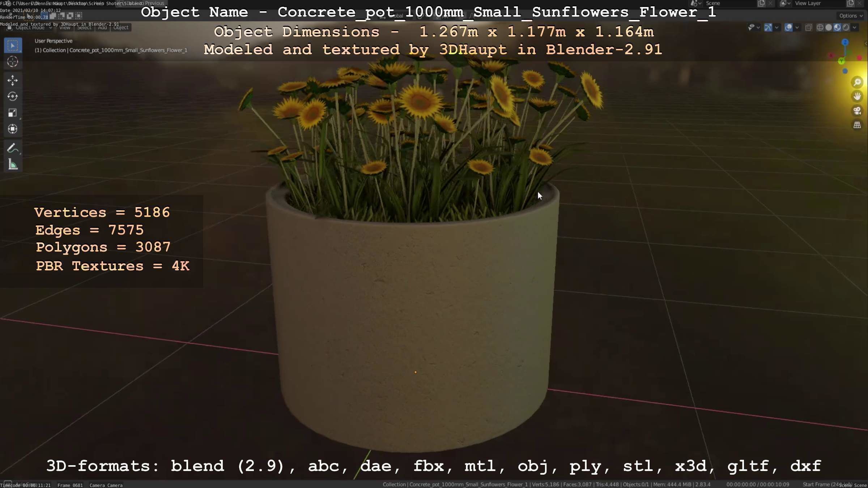Click the delete scene X icon
This screenshot has height=488, width=868.
click(x=770, y=3)
